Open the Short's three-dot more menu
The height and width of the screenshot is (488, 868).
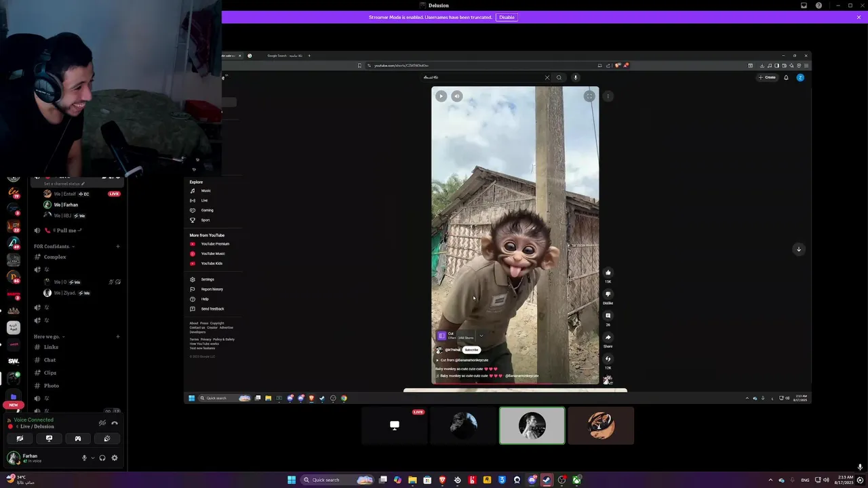tap(608, 96)
